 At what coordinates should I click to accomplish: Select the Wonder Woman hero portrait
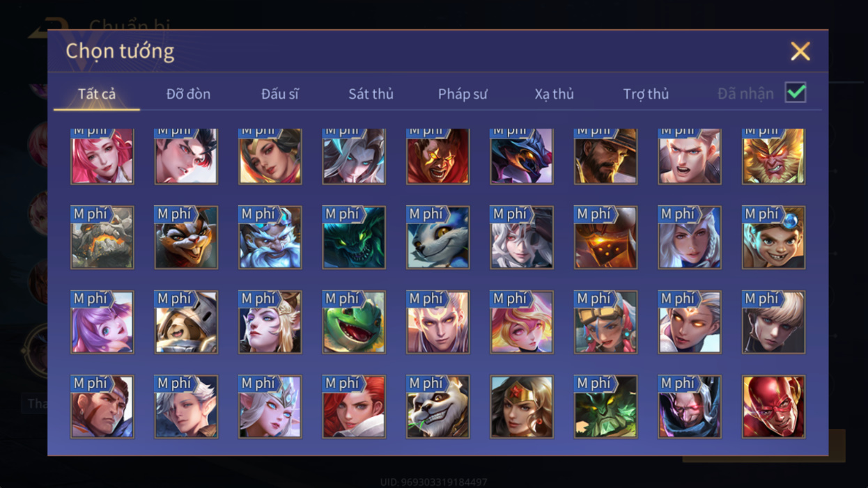coord(522,407)
